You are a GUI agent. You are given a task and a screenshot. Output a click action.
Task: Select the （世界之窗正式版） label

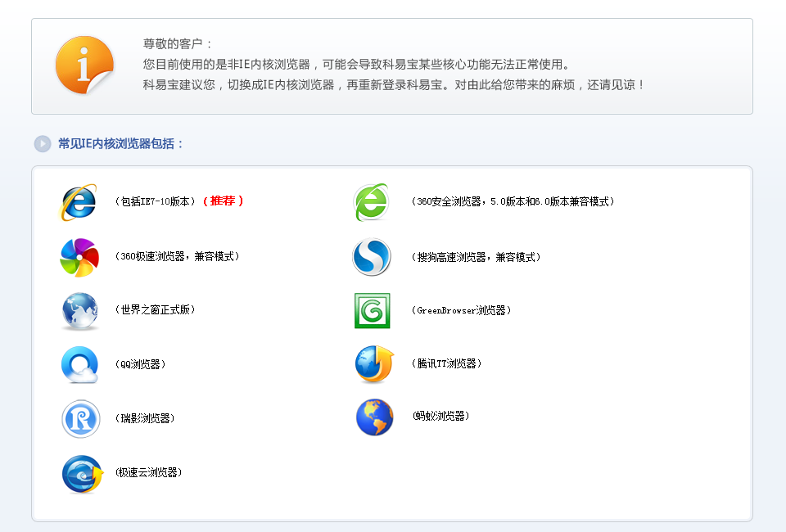pyautogui.click(x=155, y=309)
